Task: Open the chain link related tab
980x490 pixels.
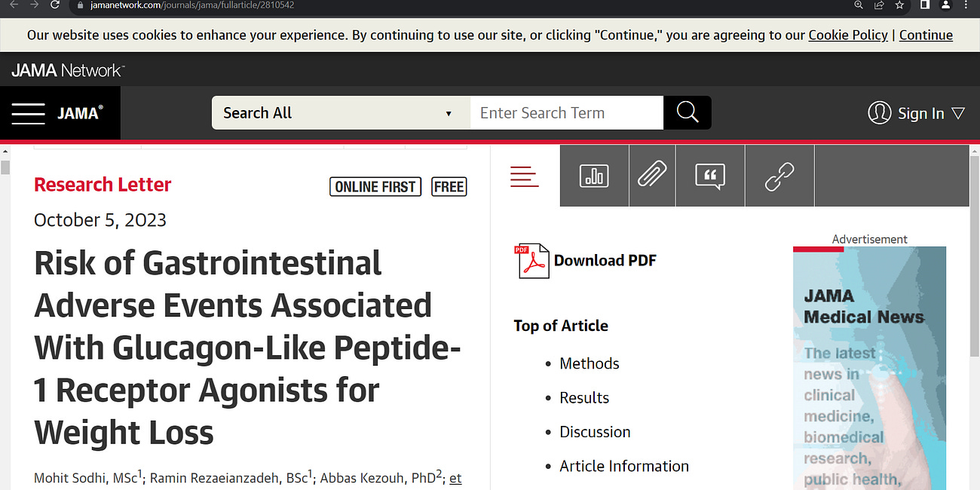Action: tap(779, 176)
